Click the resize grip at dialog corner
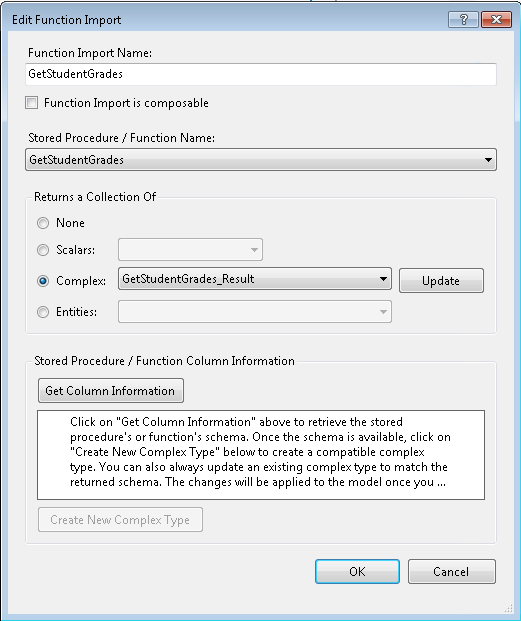The height and width of the screenshot is (621, 521). pyautogui.click(x=508, y=609)
